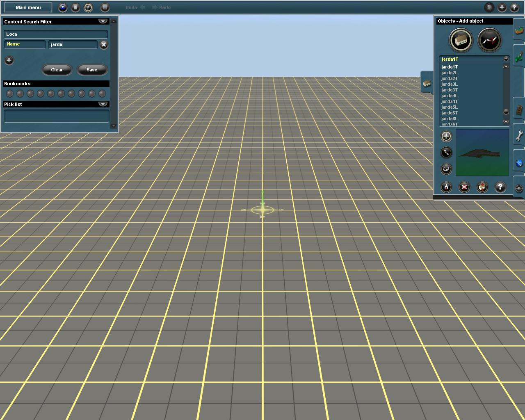Select jarda5L in the object list
The height and width of the screenshot is (420, 525).
(x=450, y=107)
